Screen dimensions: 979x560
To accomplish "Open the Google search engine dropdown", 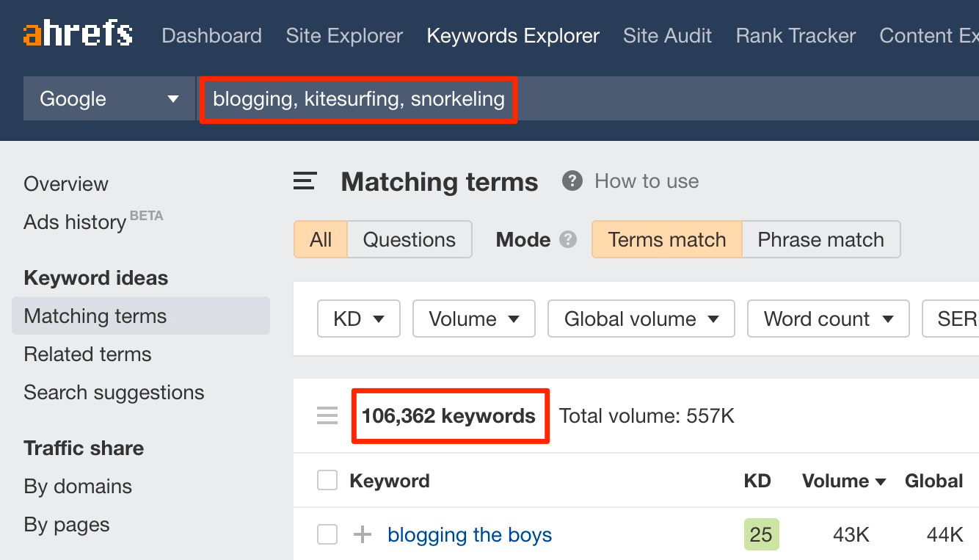I will point(109,99).
